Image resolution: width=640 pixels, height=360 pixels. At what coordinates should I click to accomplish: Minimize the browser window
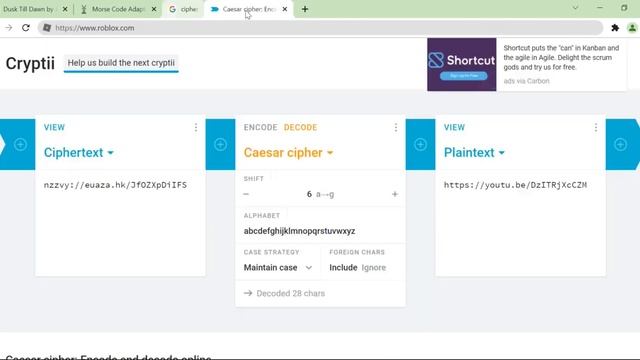[x=600, y=8]
